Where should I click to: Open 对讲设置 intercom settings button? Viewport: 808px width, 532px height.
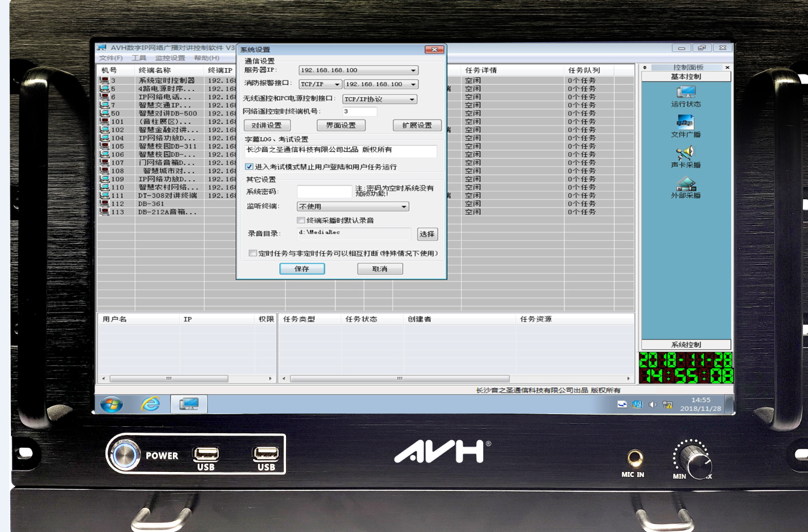coord(267,125)
